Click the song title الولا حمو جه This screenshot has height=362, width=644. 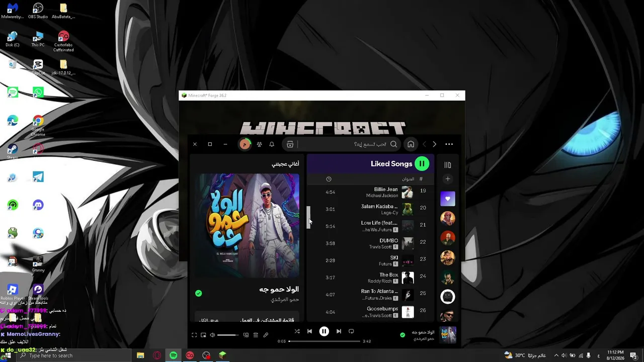click(279, 290)
